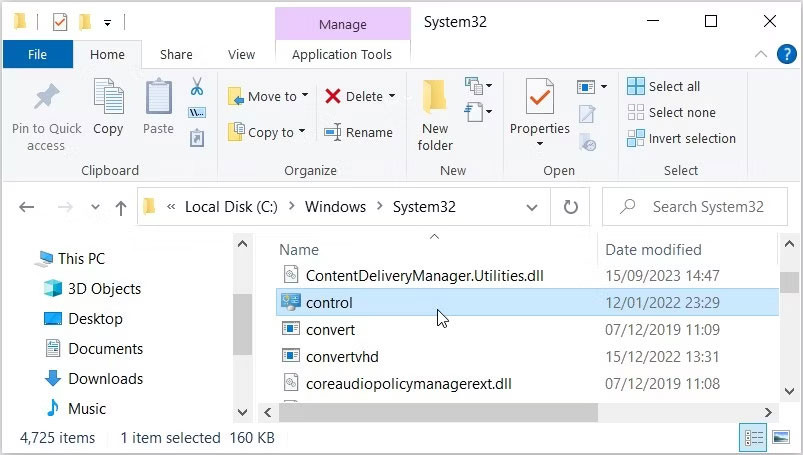Click the Rename button
Image resolution: width=803 pixels, height=455 pixels.
pos(358,132)
